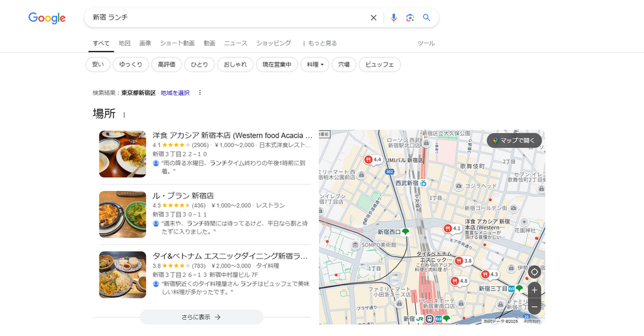The image size is (644, 336).
Task: Click the タイ&ベトナム restaurant thumbnail
Action: [123, 274]
